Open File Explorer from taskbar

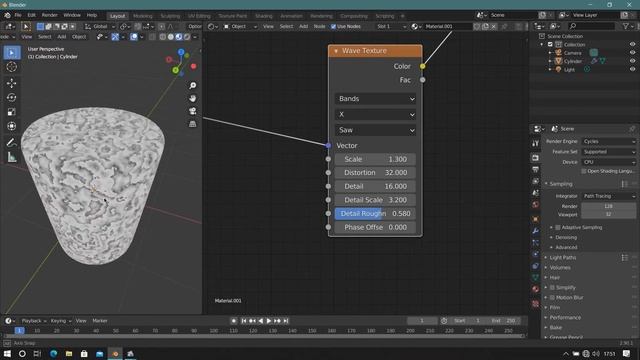69,353
